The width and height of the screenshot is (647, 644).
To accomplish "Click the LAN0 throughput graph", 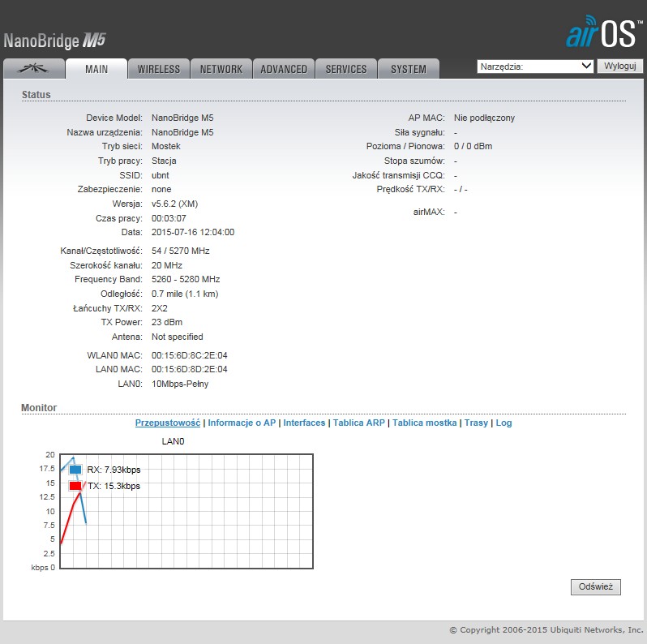I will tap(186, 511).
